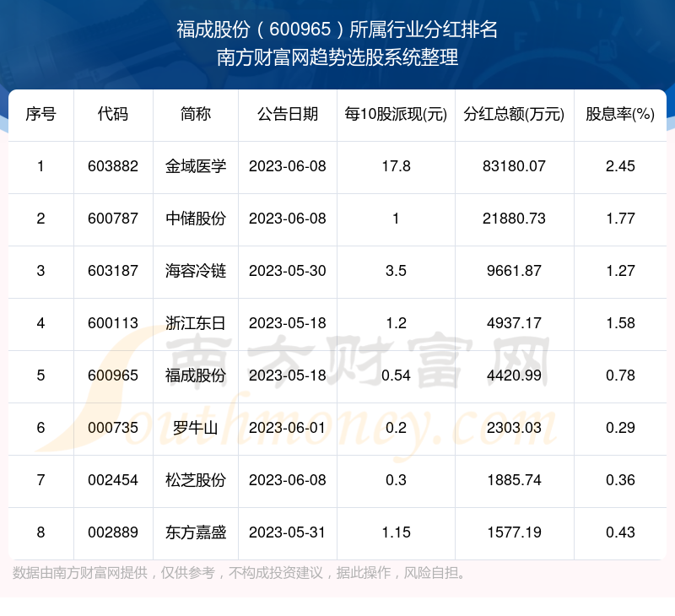Click the 代码 column header
The height and width of the screenshot is (616, 675).
(112, 114)
